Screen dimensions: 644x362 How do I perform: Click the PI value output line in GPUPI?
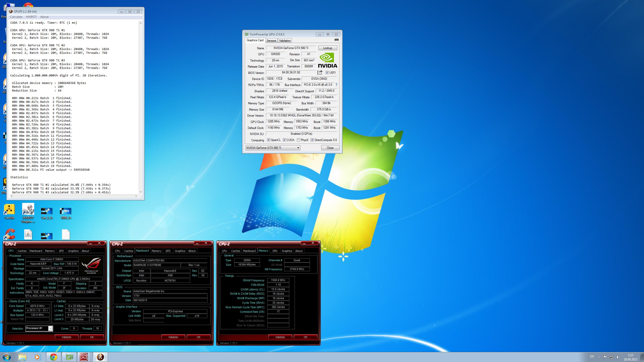click(51, 170)
